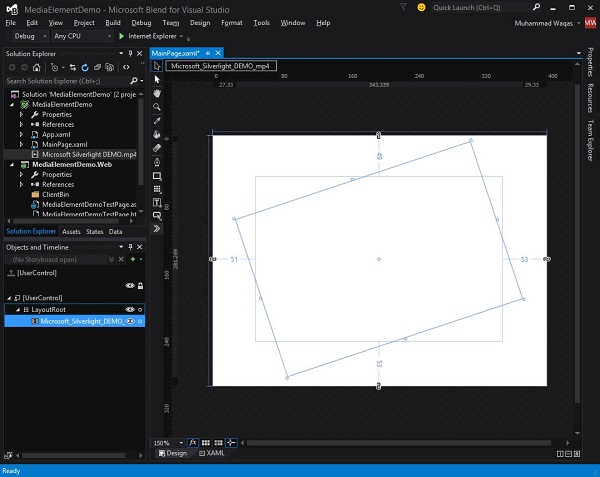Open the Assets chevron in toolbox
The width and height of the screenshot is (600, 477).
click(x=157, y=228)
